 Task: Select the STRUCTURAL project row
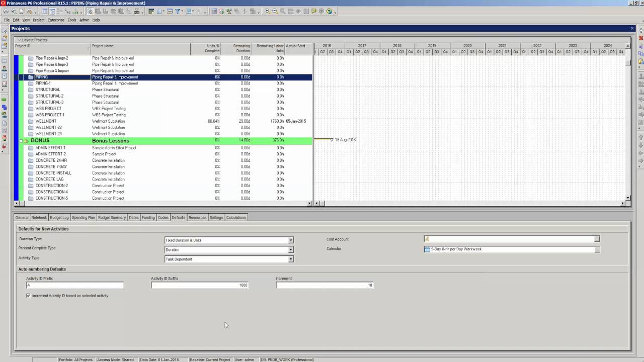click(163, 89)
